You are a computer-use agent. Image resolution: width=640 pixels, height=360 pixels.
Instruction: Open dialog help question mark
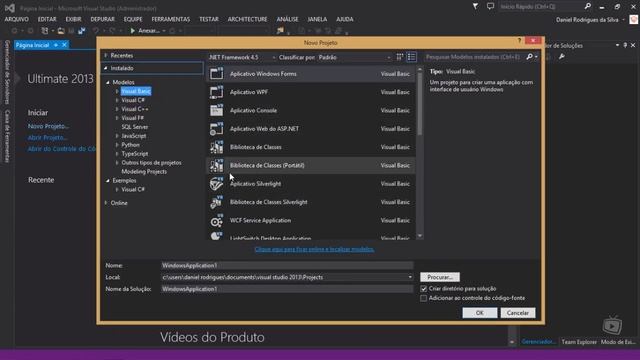[519, 40]
